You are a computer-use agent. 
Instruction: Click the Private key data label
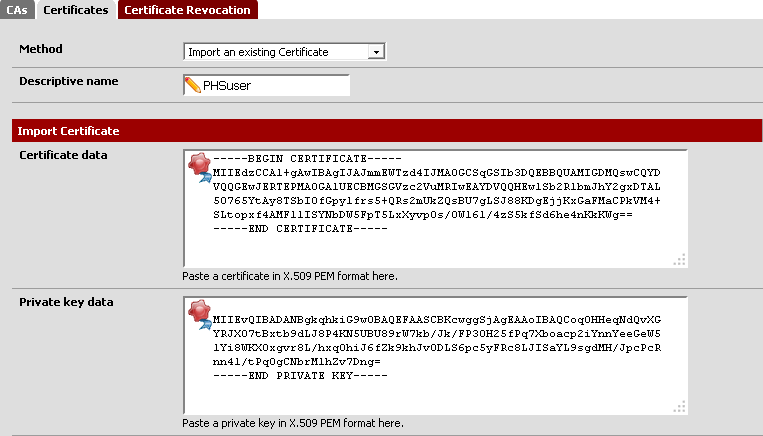click(x=66, y=302)
